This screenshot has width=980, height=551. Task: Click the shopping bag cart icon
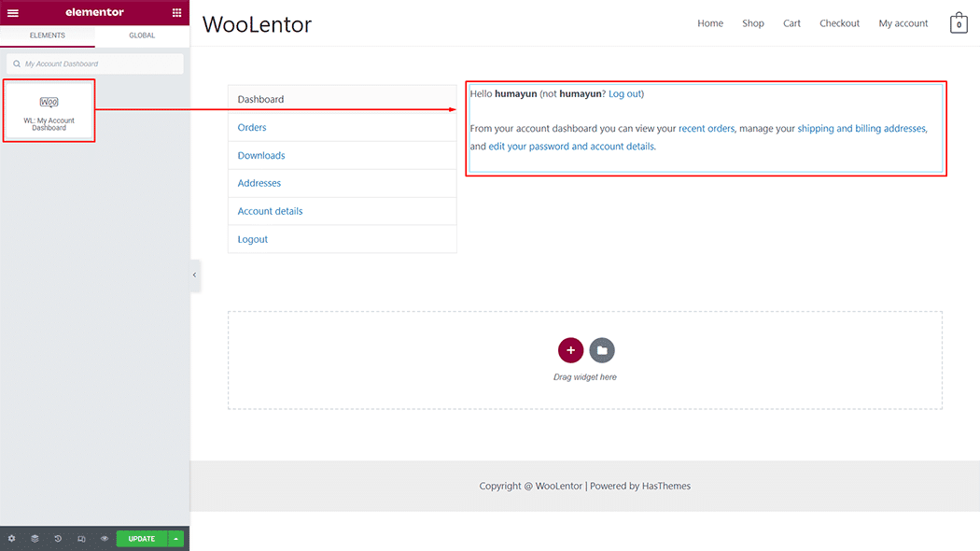tap(959, 23)
